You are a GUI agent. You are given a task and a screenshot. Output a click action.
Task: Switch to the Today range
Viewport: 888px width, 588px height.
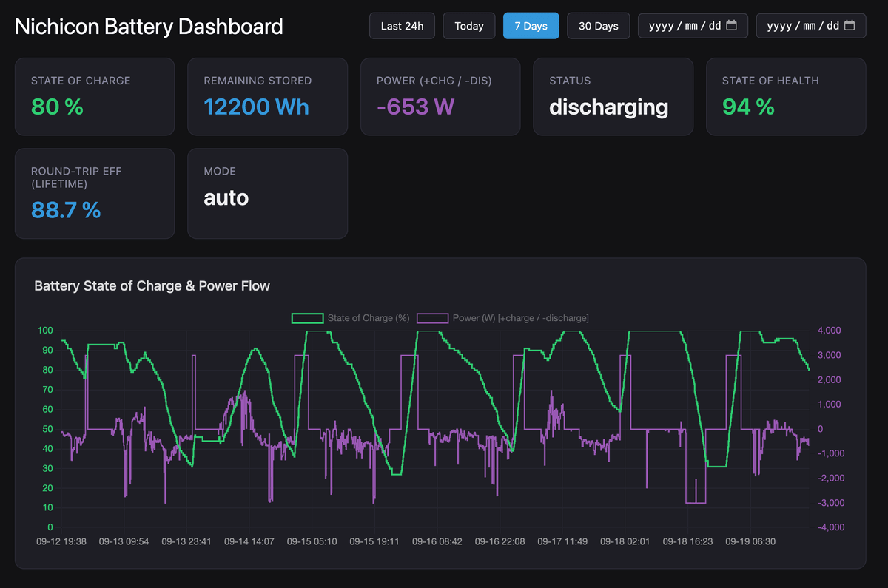click(469, 26)
